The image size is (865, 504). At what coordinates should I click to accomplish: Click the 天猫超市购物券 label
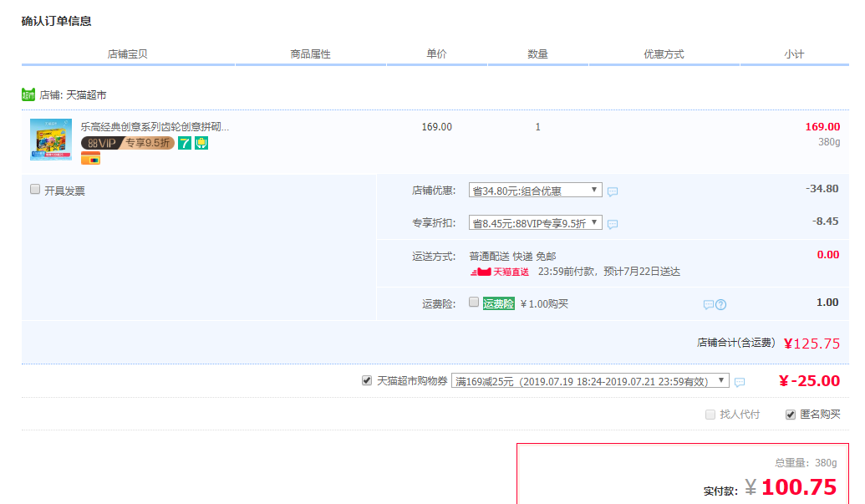pyautogui.click(x=412, y=381)
